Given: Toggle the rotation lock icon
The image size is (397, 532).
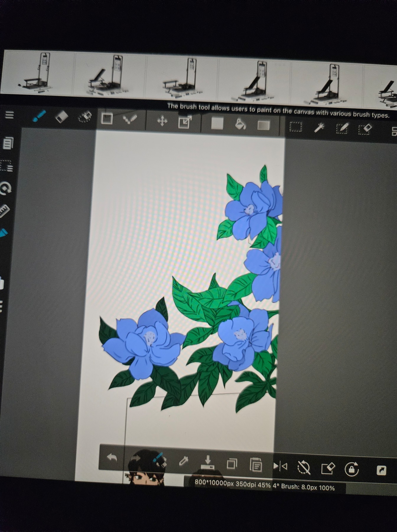Looking at the screenshot, I should (x=352, y=469).
